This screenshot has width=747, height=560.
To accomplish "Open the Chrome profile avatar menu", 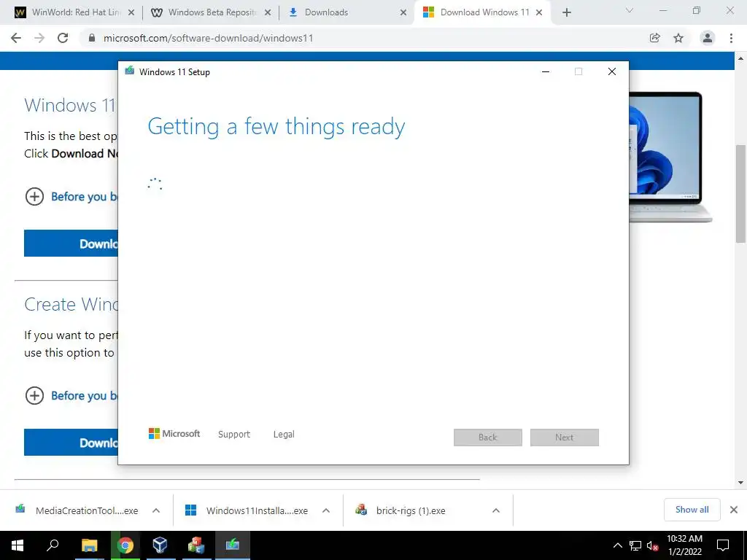I will pyautogui.click(x=708, y=38).
